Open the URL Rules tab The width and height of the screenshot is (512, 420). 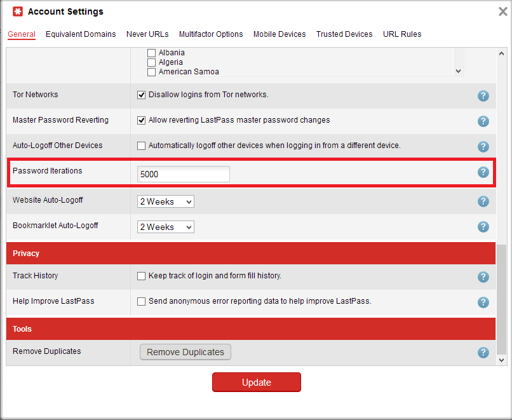point(402,34)
